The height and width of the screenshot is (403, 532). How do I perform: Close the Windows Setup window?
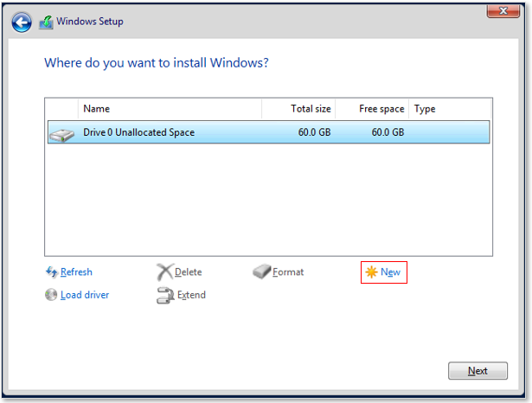click(503, 11)
